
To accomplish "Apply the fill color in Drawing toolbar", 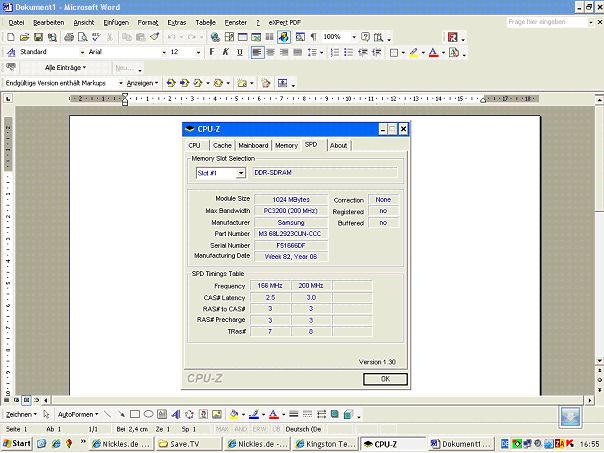I will pyautogui.click(x=233, y=414).
